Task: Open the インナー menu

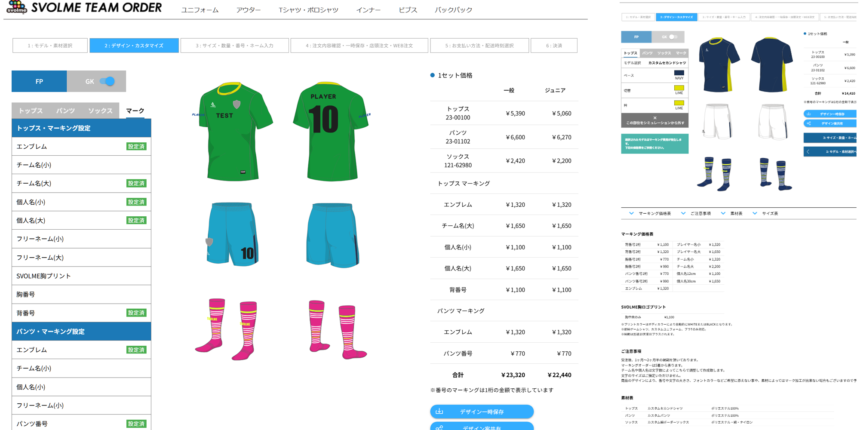Action: click(368, 10)
